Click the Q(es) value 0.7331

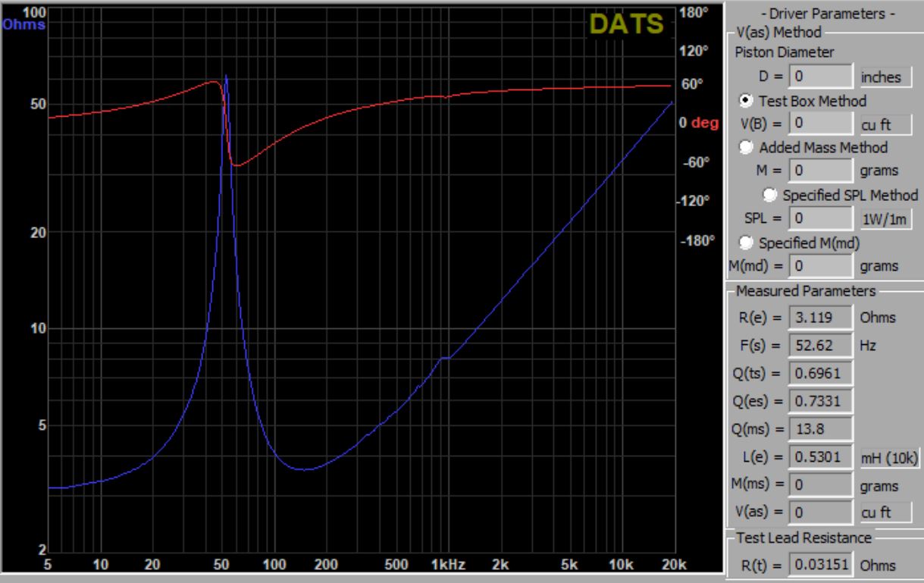821,401
